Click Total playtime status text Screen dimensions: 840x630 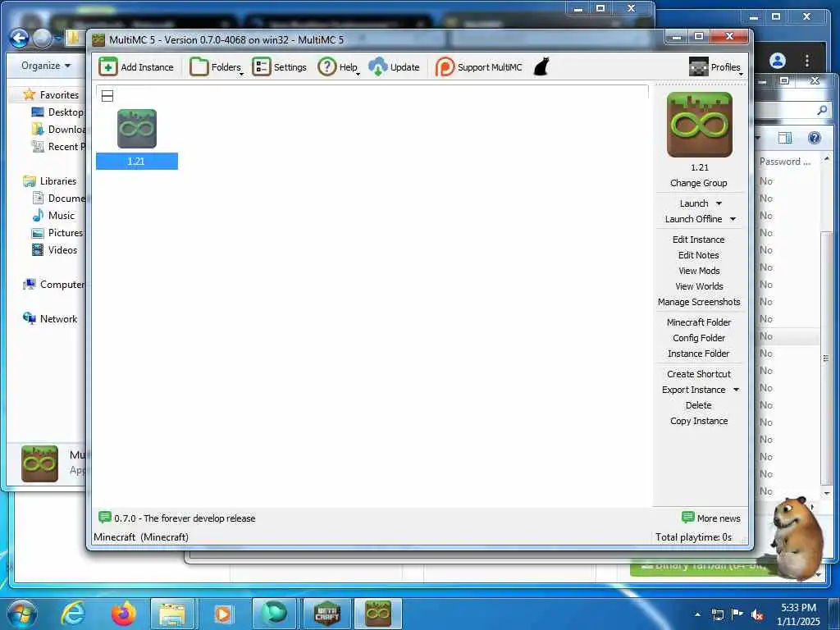(x=694, y=536)
